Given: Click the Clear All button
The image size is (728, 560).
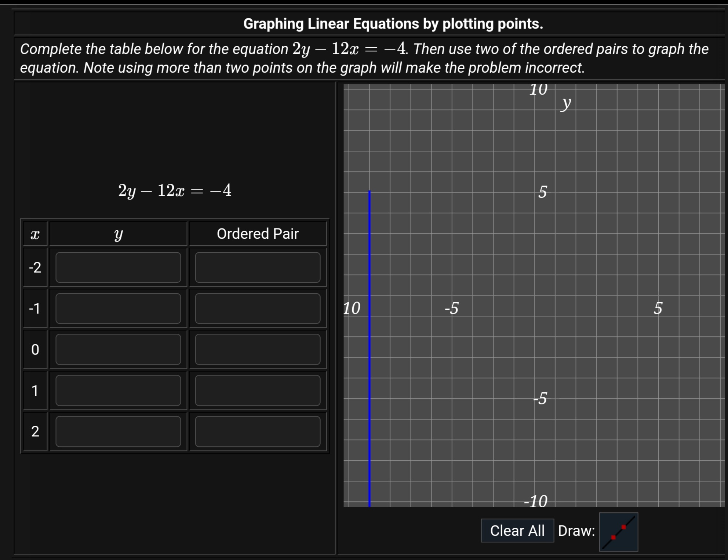Looking at the screenshot, I should [x=518, y=530].
